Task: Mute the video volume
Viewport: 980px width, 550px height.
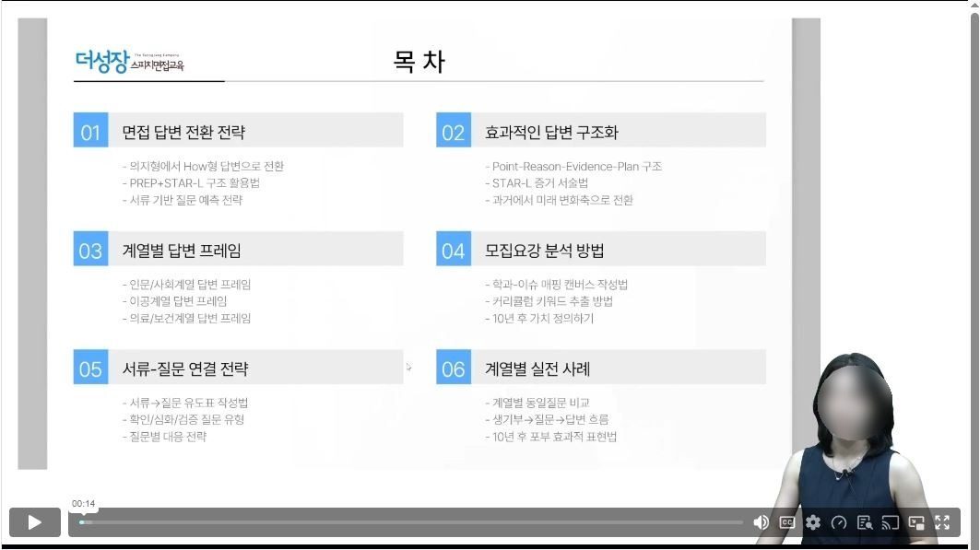Action: 761,522
